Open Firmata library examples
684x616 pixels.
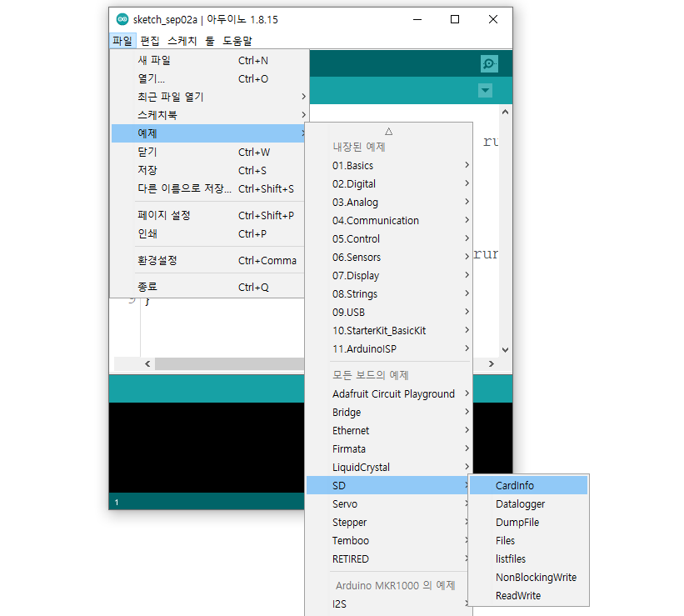point(389,448)
